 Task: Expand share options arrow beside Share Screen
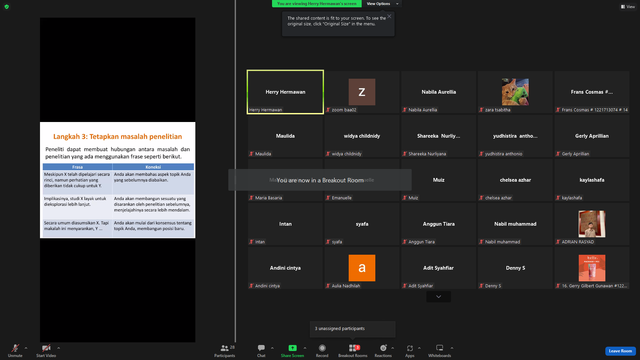(305, 348)
